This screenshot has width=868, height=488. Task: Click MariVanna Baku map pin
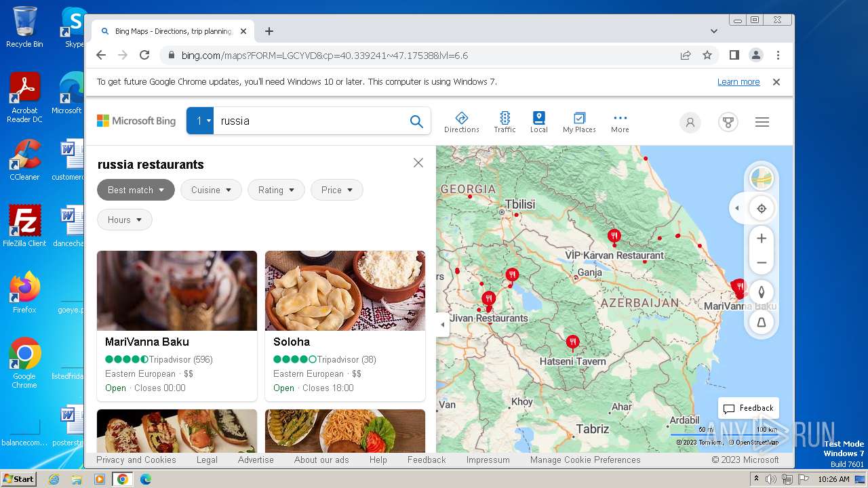click(x=739, y=288)
